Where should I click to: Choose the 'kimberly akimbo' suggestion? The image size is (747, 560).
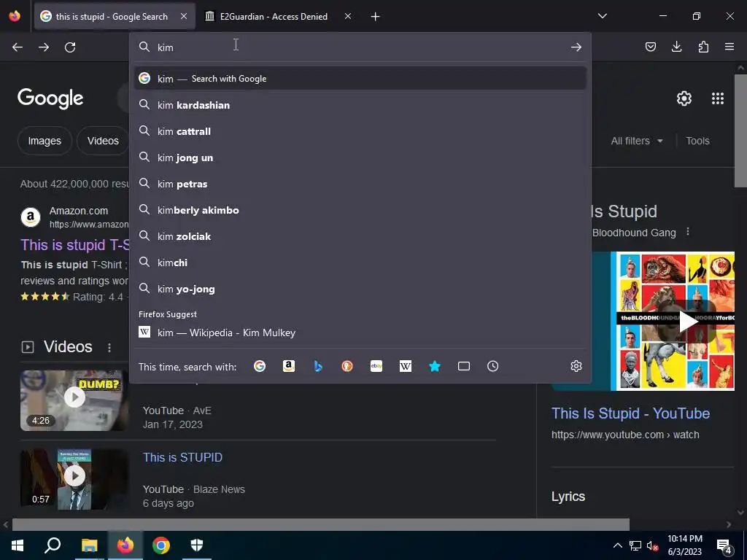(360, 210)
